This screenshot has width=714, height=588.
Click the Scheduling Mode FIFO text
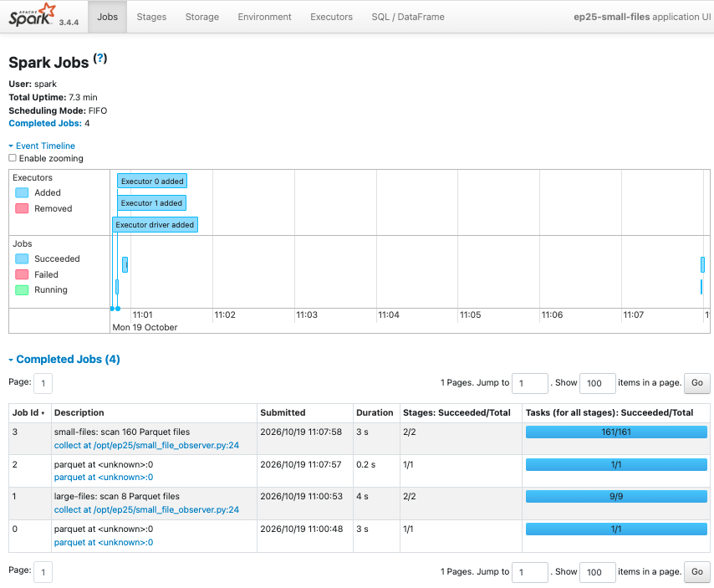point(58,110)
